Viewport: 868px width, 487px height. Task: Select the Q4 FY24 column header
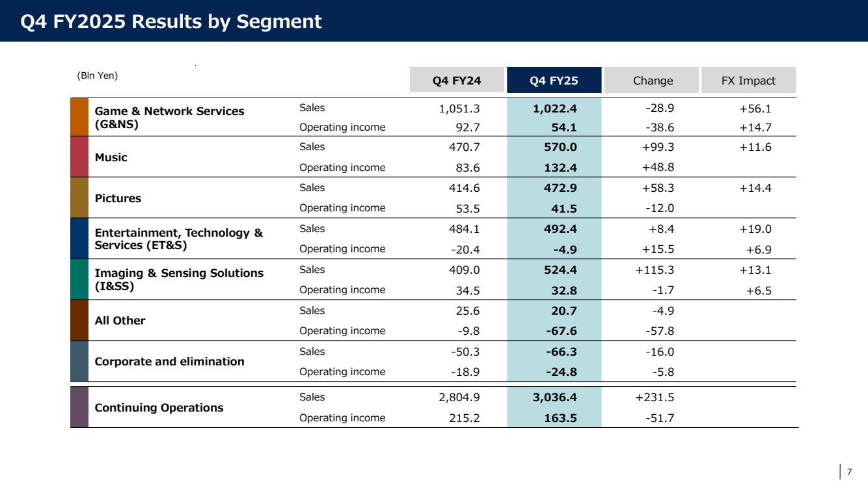point(457,81)
